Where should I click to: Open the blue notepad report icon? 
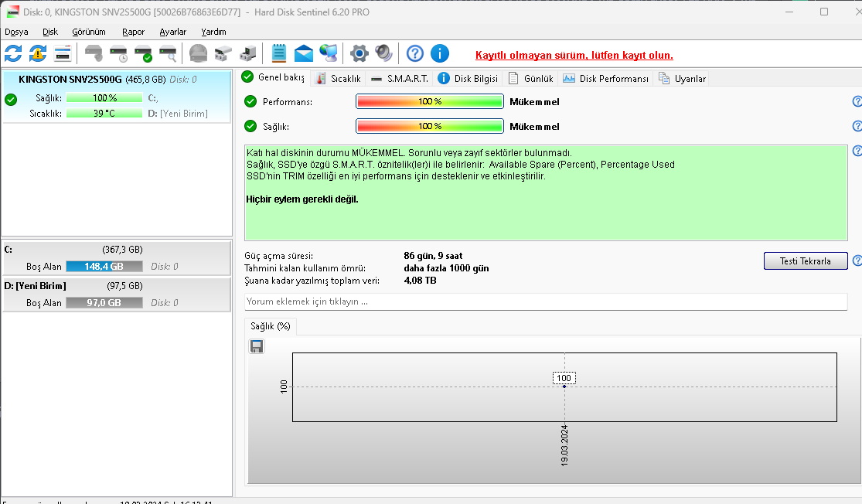point(279,53)
